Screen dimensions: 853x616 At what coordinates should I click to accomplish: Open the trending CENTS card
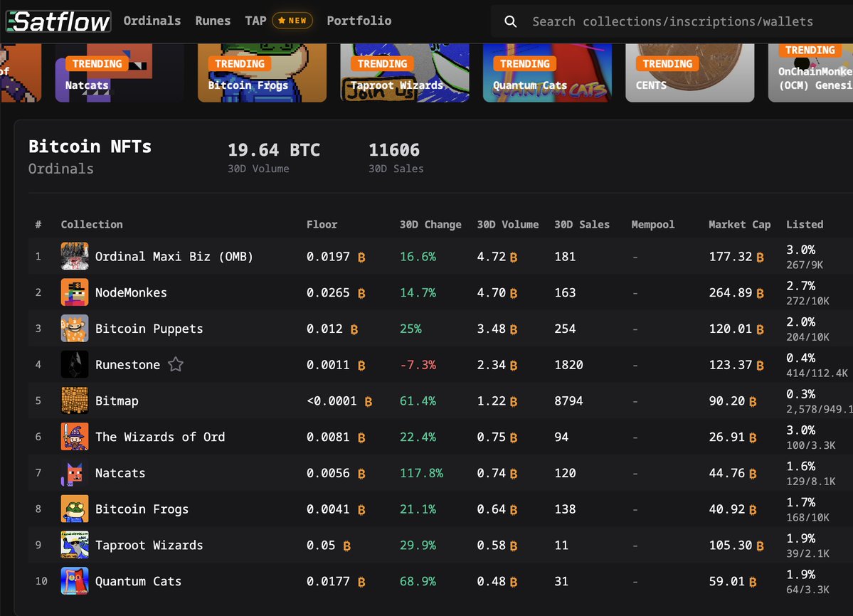tap(690, 73)
